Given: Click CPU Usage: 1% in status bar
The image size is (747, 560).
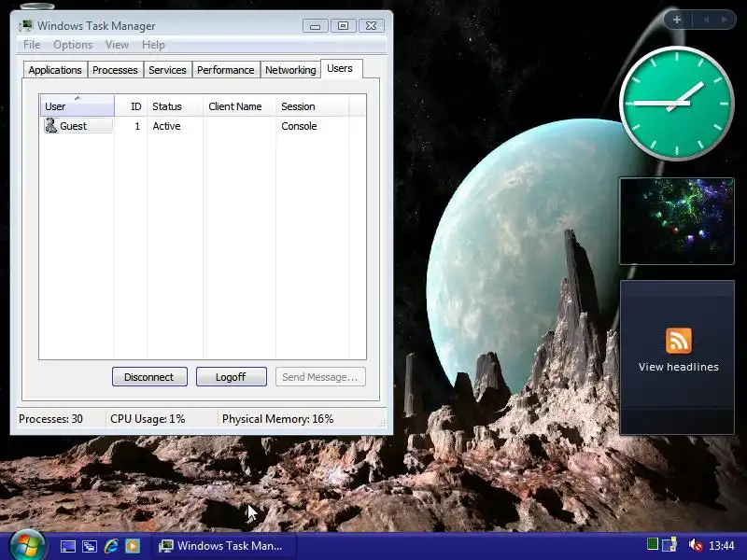Looking at the screenshot, I should click(x=148, y=419).
